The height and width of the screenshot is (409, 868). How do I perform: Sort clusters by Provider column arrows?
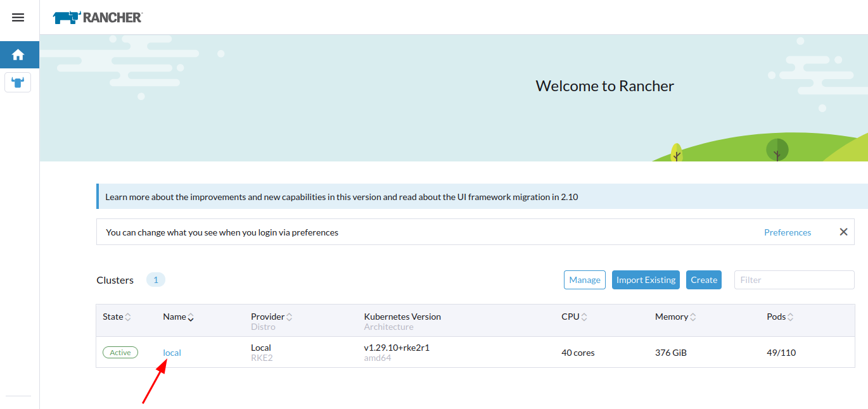click(x=290, y=317)
